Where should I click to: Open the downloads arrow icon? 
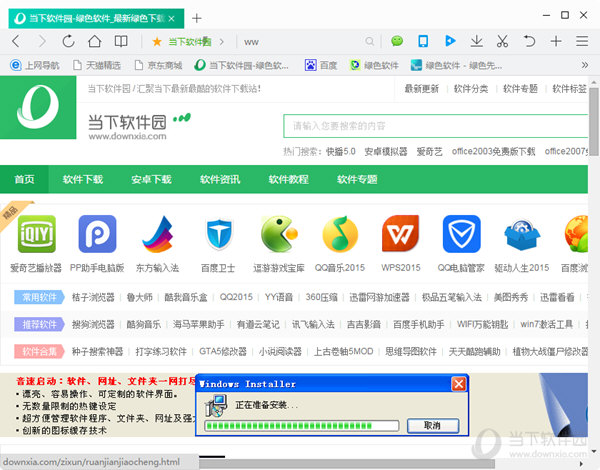coord(476,41)
